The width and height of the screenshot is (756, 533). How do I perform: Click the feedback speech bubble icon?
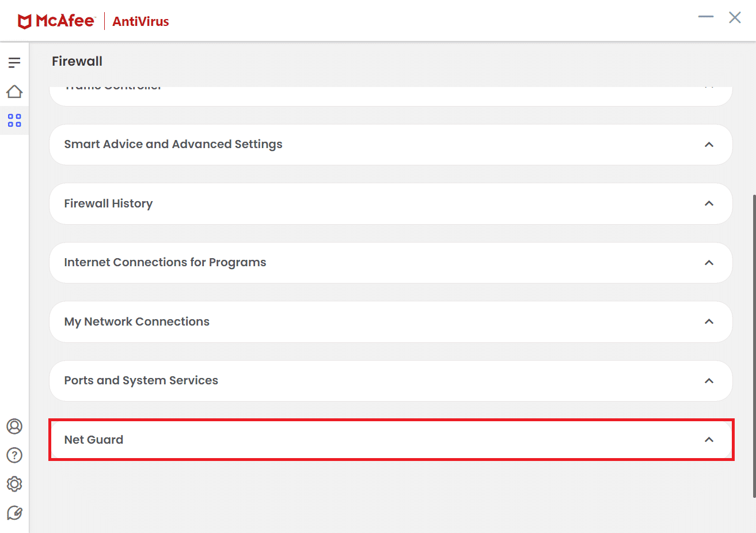coord(14,513)
